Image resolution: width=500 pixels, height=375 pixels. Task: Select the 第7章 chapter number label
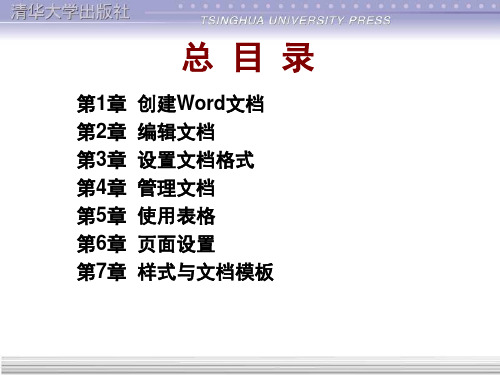pyautogui.click(x=101, y=272)
